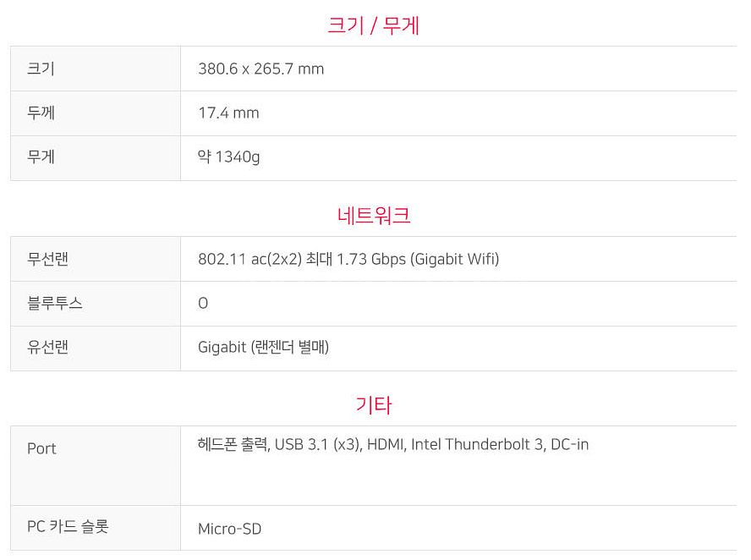The image size is (751, 560).
Task: Click the Gigabit Wifi text in parentheses
Action: 457,259
